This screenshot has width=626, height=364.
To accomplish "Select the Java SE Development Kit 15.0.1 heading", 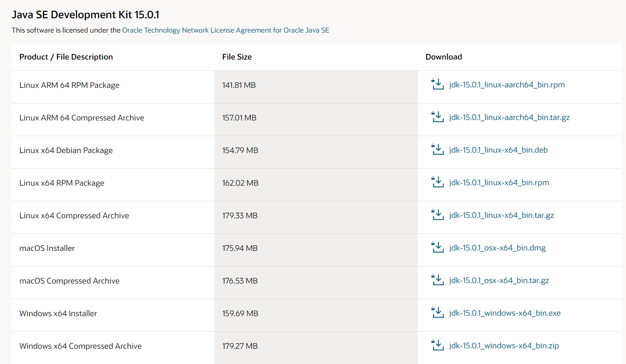I will coord(85,15).
